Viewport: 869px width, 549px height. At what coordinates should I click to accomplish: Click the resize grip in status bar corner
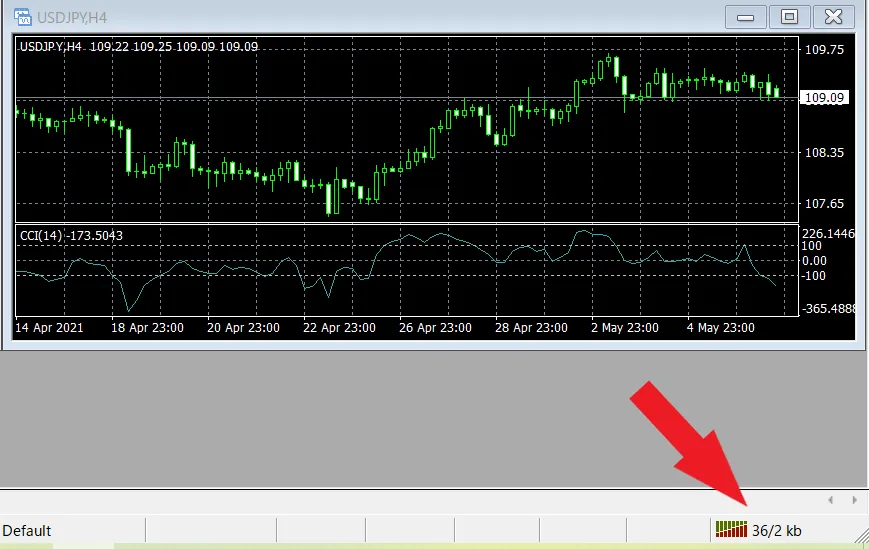(860, 531)
